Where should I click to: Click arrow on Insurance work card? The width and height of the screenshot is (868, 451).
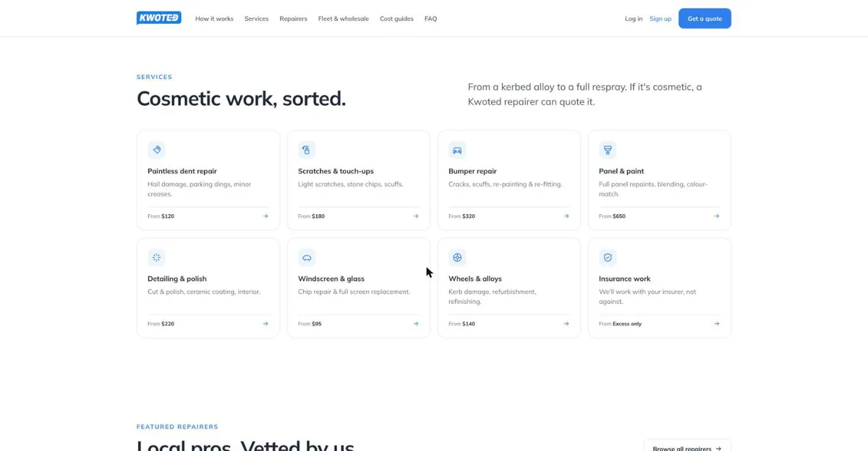click(717, 324)
